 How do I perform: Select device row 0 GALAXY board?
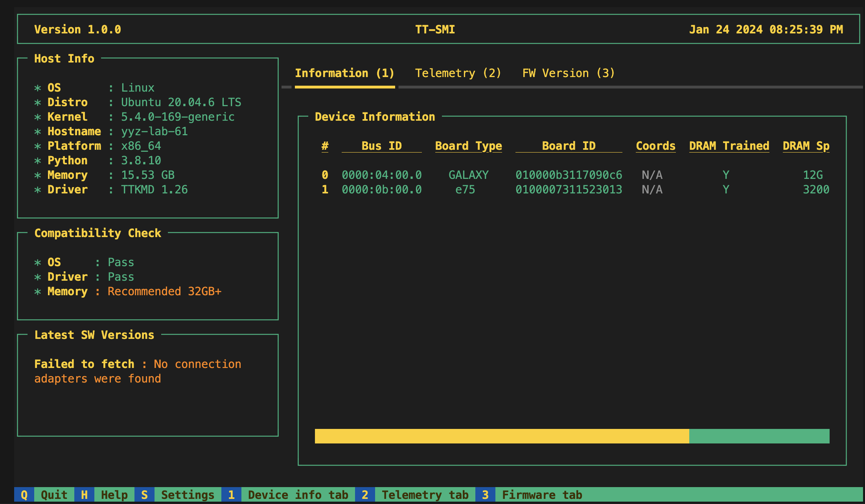point(468,175)
